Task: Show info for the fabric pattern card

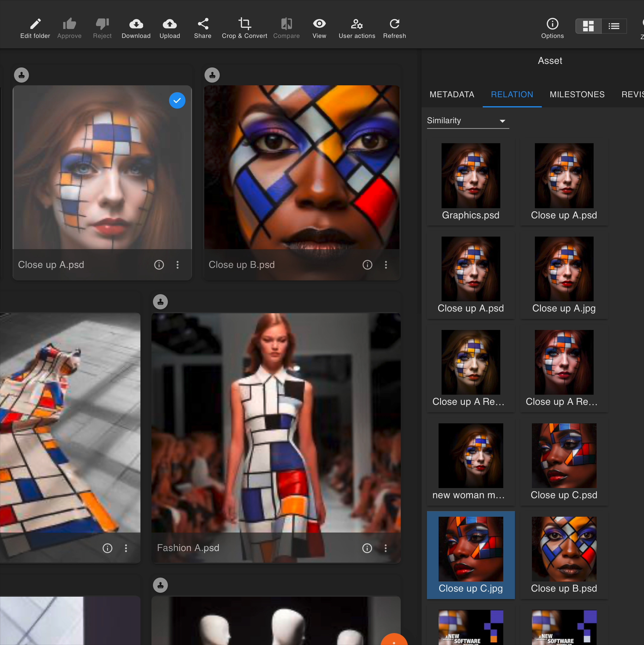Action: point(107,548)
